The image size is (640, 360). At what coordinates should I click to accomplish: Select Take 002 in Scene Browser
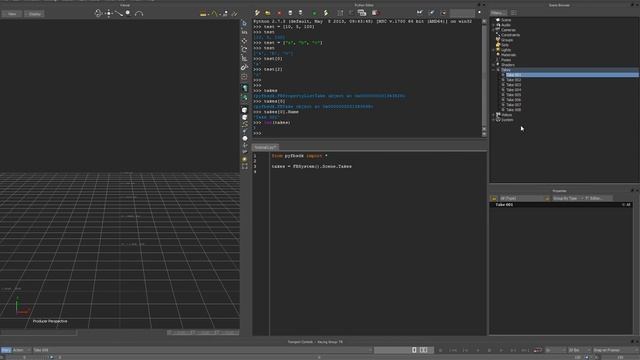click(x=513, y=80)
